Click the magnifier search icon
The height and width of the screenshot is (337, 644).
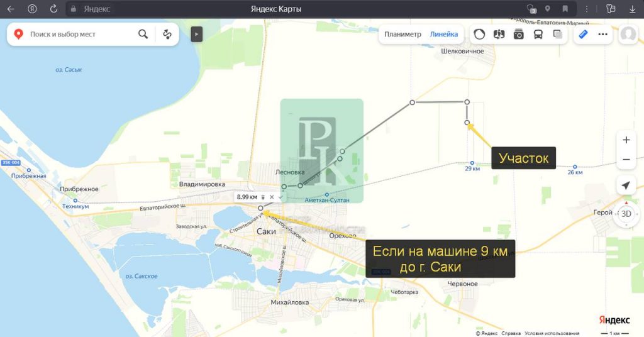point(143,34)
